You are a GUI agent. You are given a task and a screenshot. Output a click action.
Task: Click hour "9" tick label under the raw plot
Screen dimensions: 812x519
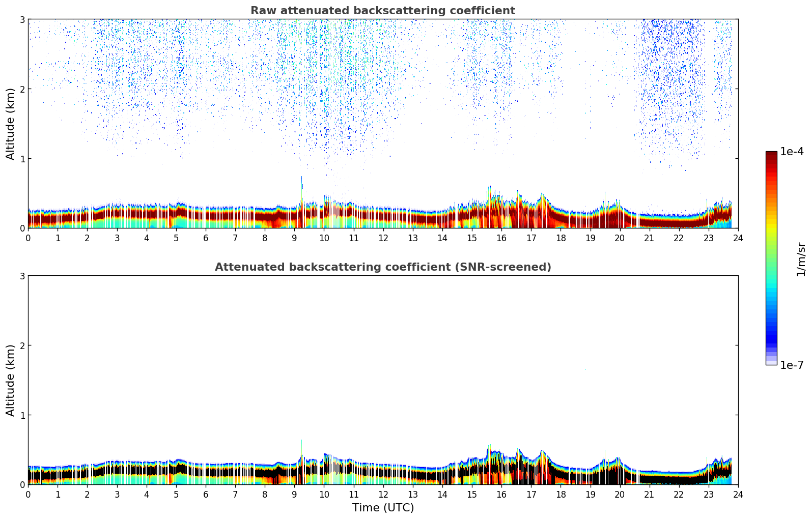coord(294,238)
